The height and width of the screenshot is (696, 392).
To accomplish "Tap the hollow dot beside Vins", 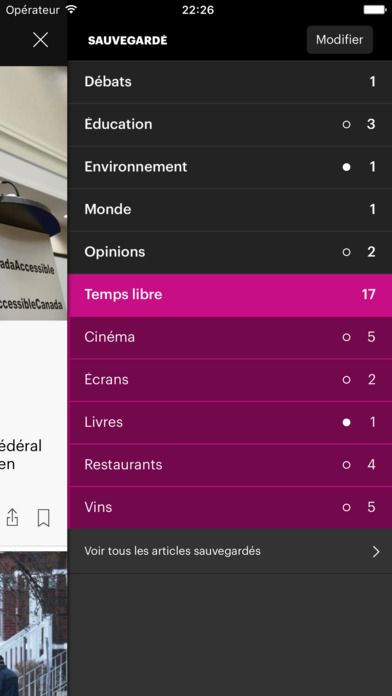I will (x=346, y=507).
